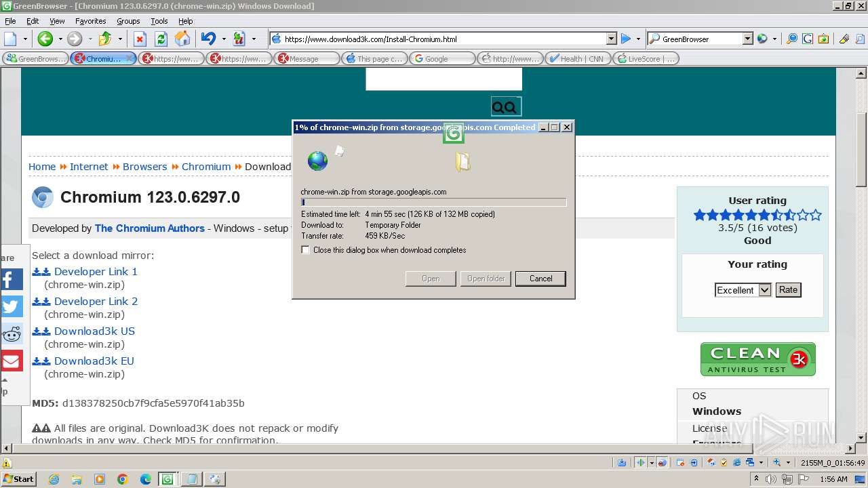Screen dimensions: 868x488
Task: Open the search box history dropdown
Action: [748, 39]
